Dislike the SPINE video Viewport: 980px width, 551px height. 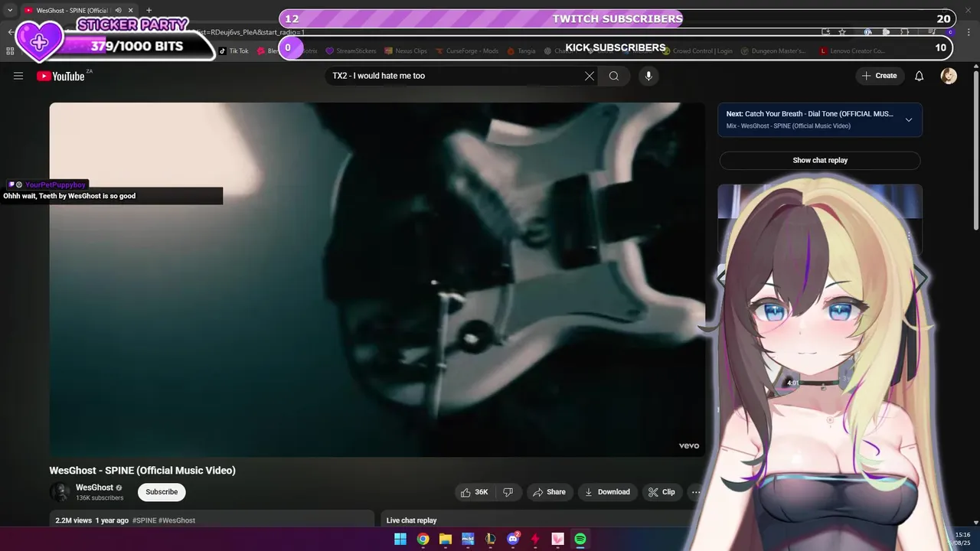(x=508, y=492)
